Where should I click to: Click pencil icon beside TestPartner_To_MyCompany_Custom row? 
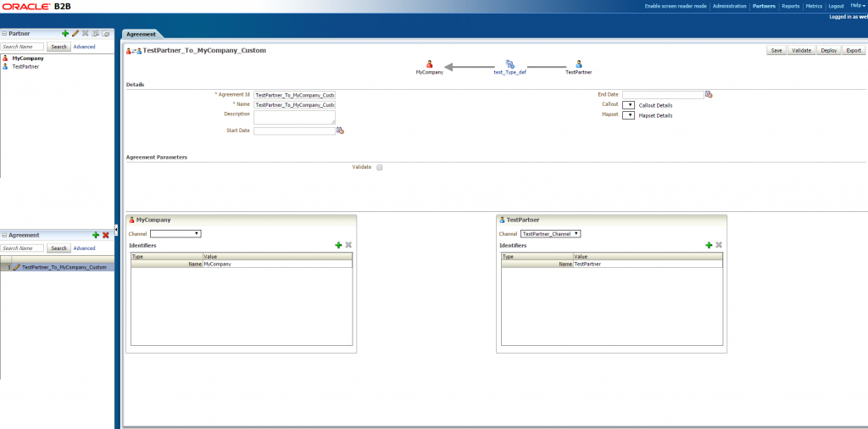tap(17, 267)
